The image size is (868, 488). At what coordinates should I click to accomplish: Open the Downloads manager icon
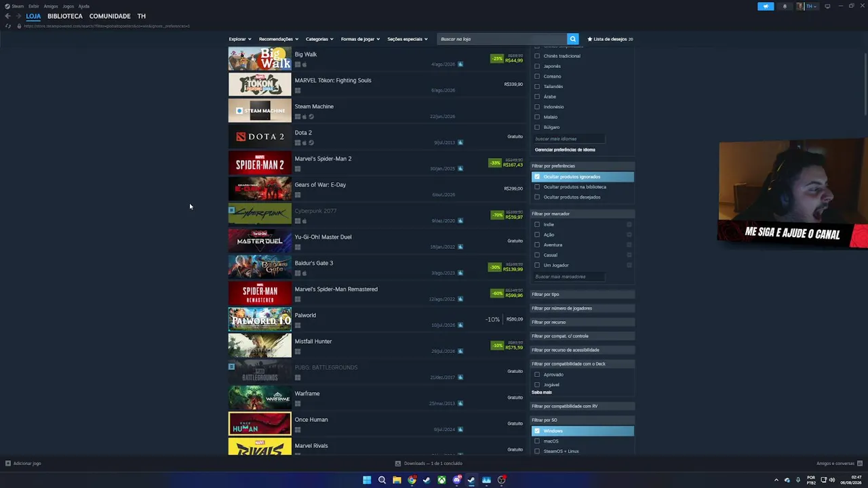(x=398, y=464)
